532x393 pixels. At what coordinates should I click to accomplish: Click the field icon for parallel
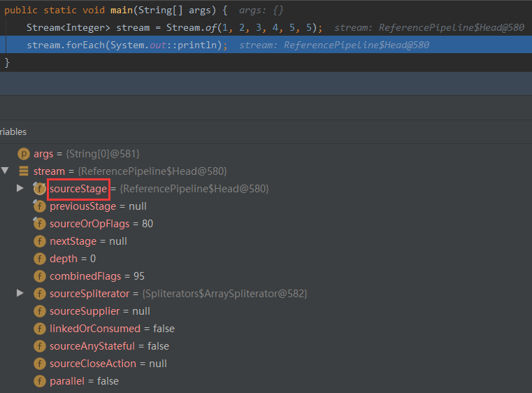[40, 381]
